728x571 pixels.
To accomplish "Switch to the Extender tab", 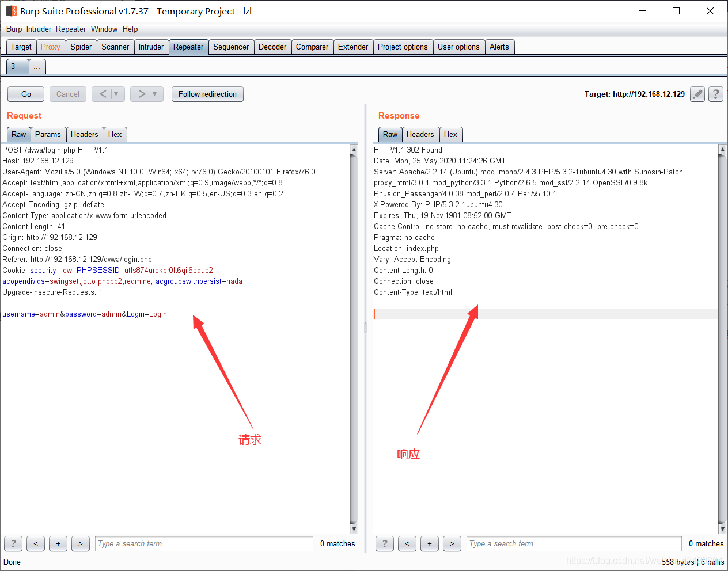I will point(353,47).
